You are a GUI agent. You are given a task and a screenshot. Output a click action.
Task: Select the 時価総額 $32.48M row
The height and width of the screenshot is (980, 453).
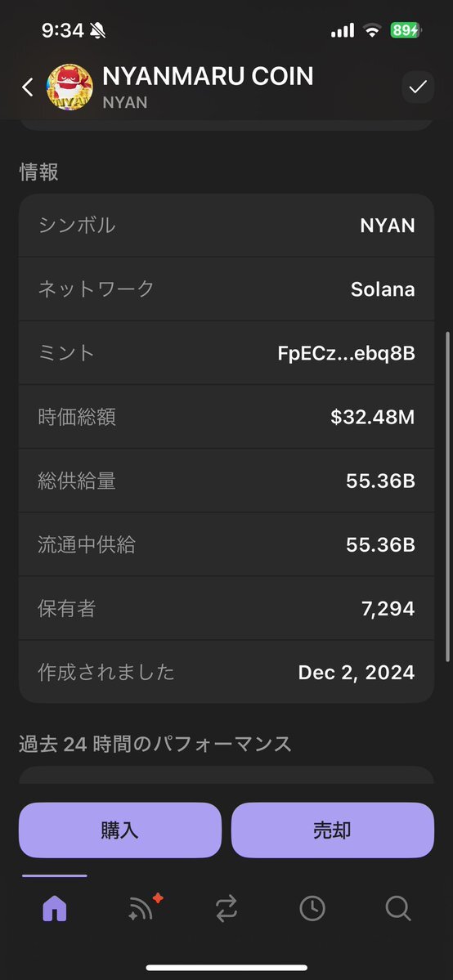226,417
